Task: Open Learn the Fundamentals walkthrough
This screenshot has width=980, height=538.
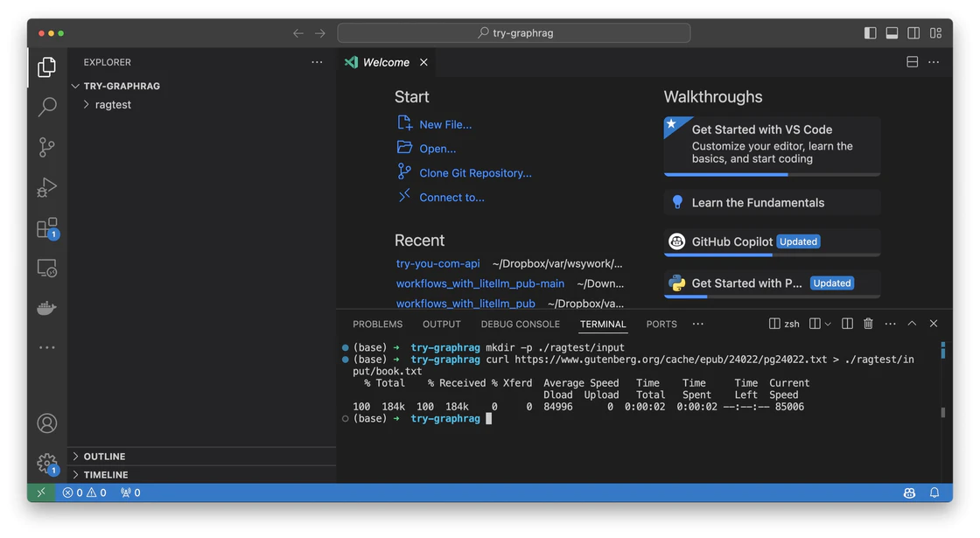Action: (772, 202)
